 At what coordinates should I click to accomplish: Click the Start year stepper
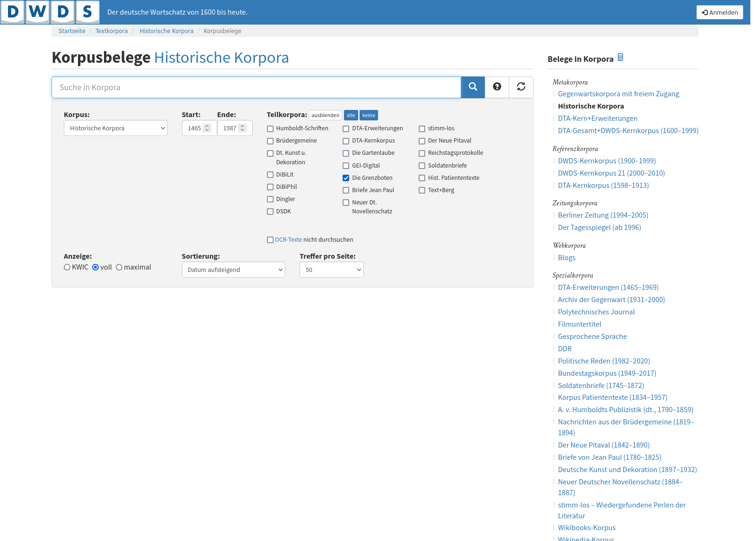207,128
